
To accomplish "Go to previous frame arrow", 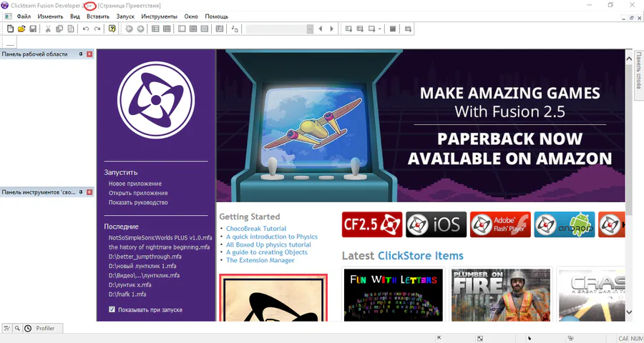I will pyautogui.click(x=321, y=29).
